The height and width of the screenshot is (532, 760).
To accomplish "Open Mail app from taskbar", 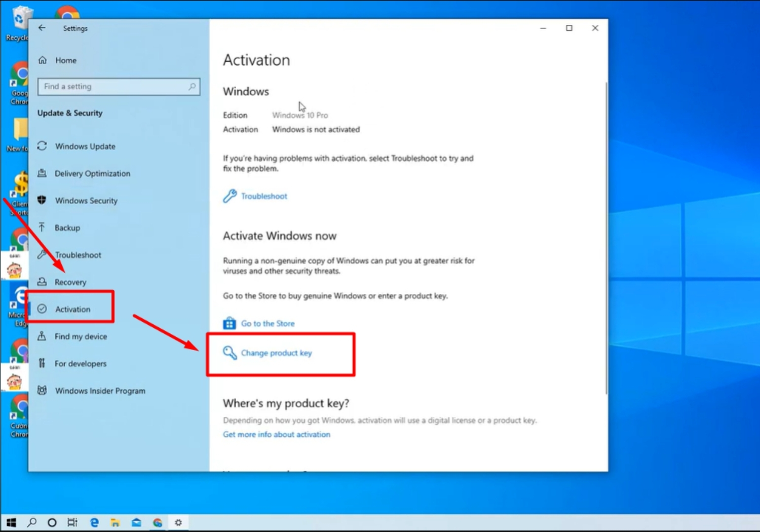I will 136,522.
